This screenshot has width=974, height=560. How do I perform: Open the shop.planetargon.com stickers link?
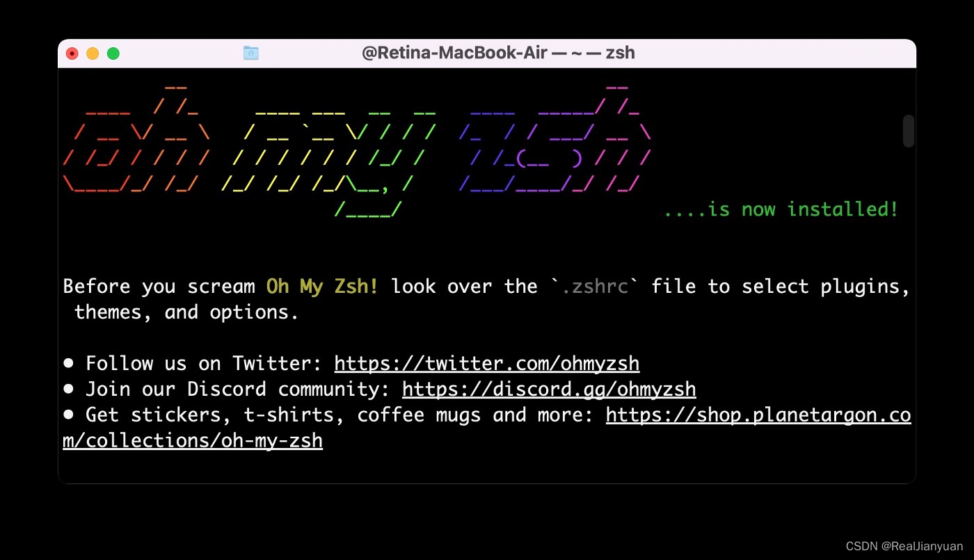(758, 415)
